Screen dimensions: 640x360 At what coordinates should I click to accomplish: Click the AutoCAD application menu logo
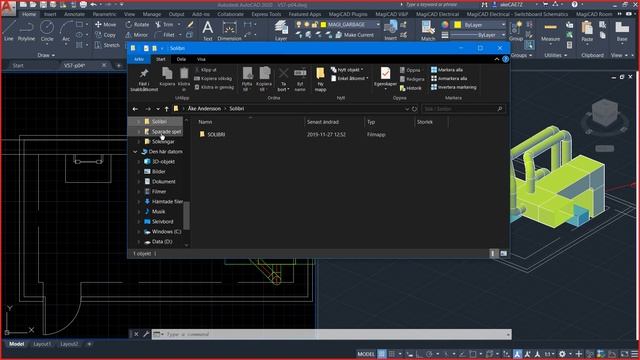tap(8, 8)
